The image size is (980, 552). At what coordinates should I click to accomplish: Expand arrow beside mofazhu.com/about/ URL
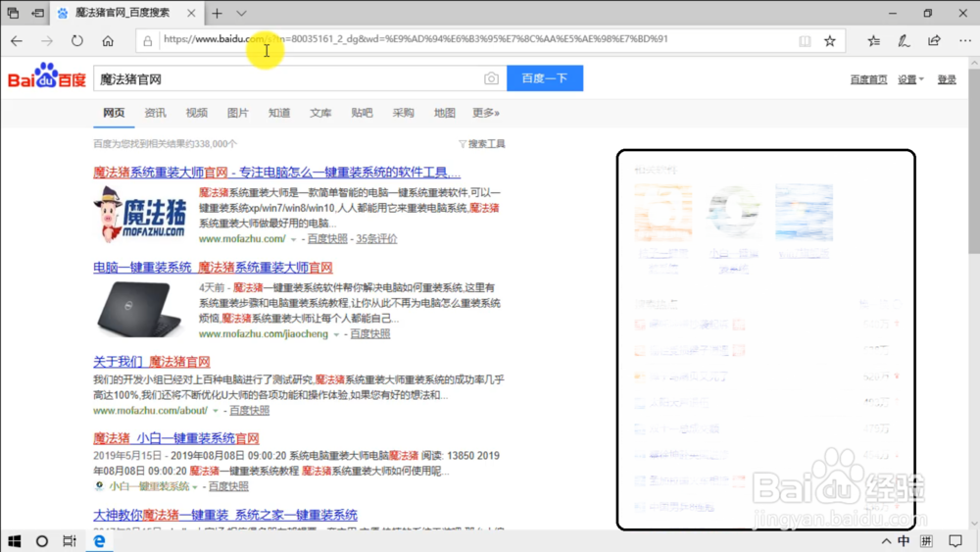[216, 411]
